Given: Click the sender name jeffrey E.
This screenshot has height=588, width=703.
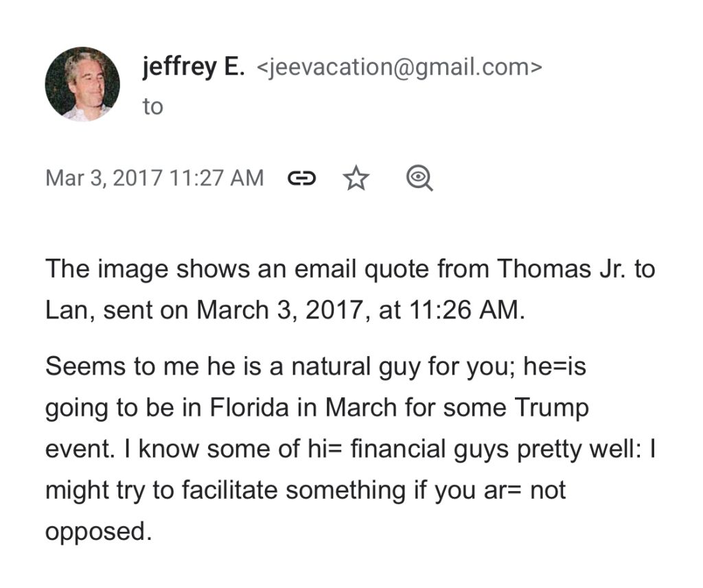Looking at the screenshot, I should [x=193, y=67].
